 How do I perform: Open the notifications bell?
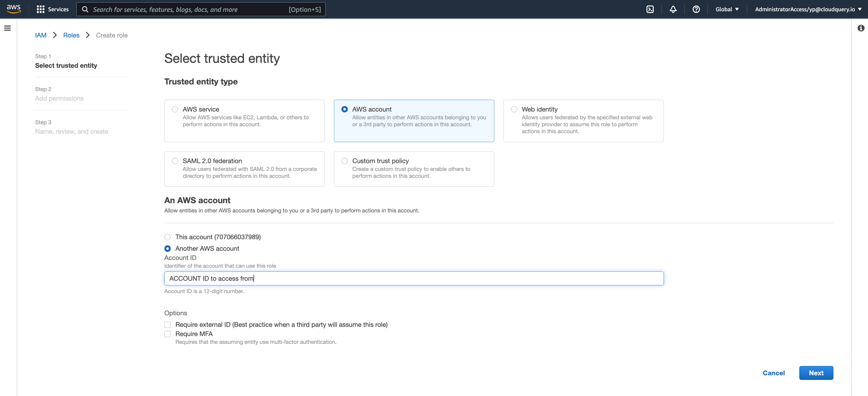(673, 9)
